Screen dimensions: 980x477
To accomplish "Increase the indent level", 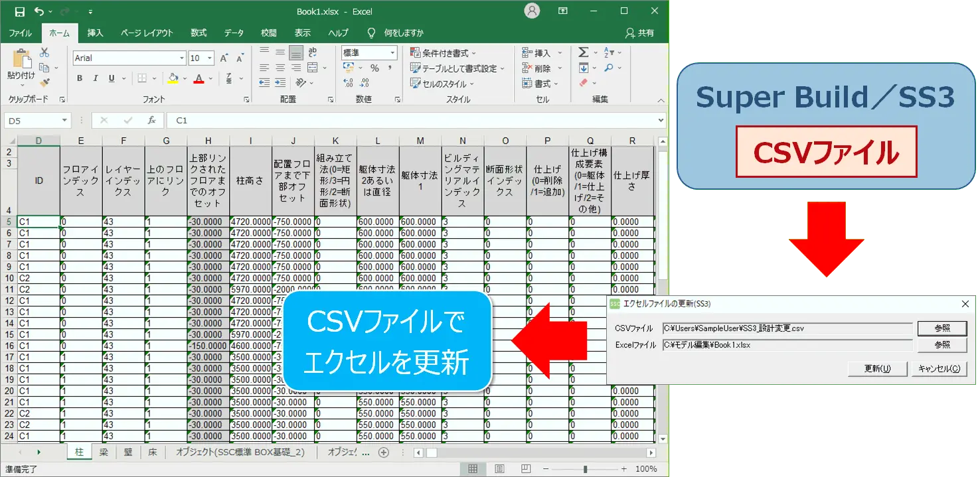I will coord(281,83).
